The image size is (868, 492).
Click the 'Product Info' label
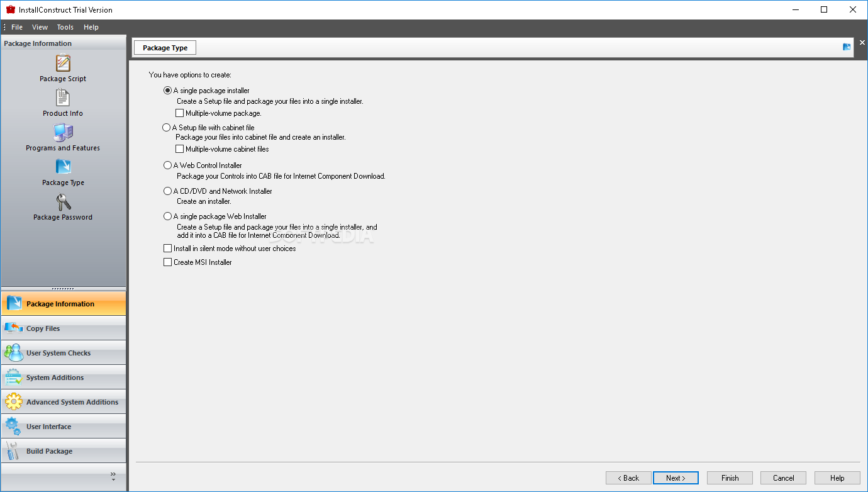63,114
